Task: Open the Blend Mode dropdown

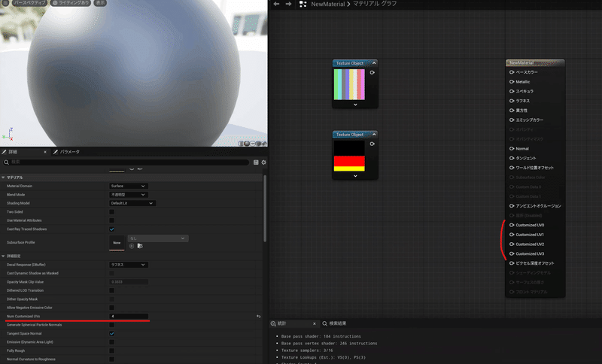Action: [x=128, y=195]
